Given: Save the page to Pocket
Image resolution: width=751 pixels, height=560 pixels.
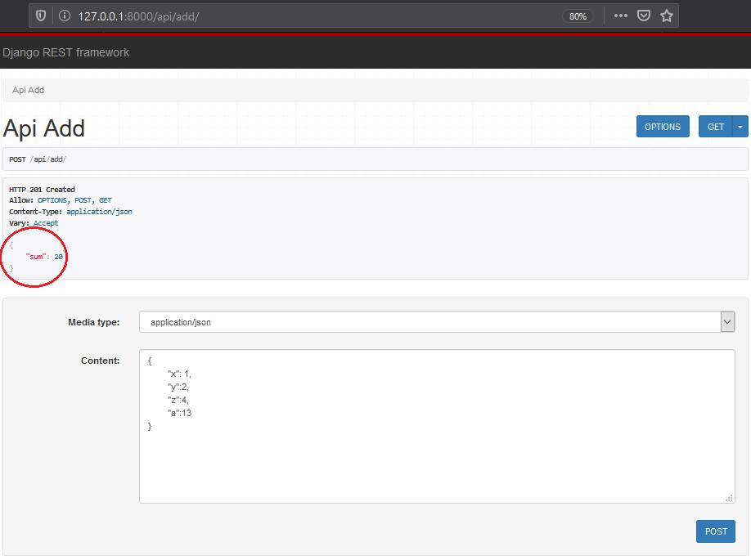Looking at the screenshot, I should tap(644, 16).
